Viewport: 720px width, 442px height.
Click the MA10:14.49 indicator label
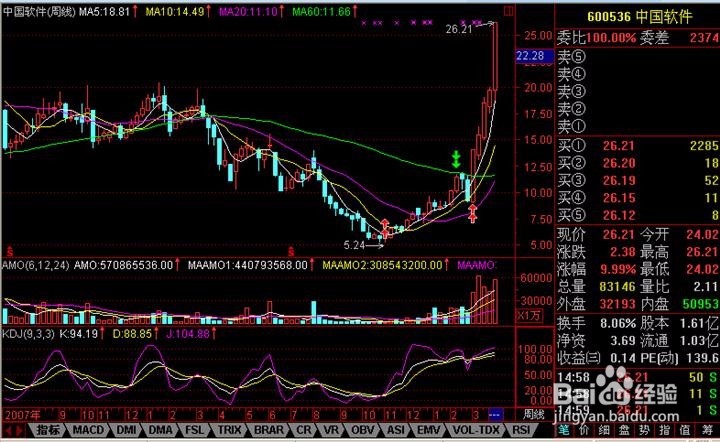(174, 11)
